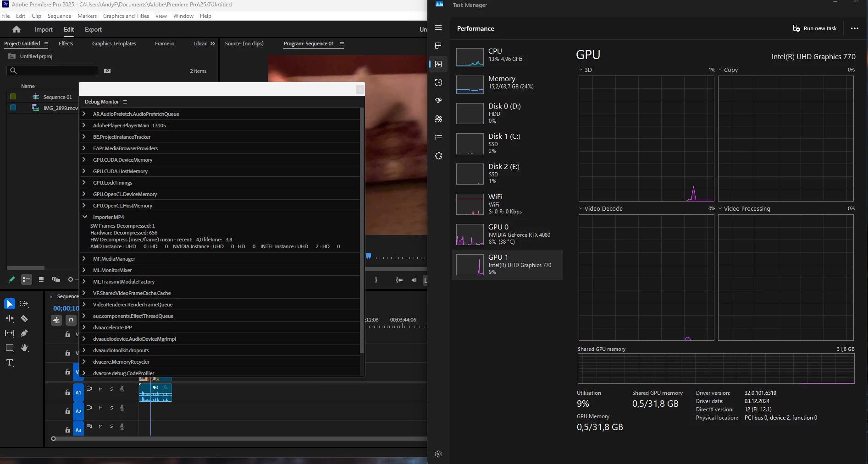
Task: Toggle A1 track targeting button
Action: tap(78, 393)
